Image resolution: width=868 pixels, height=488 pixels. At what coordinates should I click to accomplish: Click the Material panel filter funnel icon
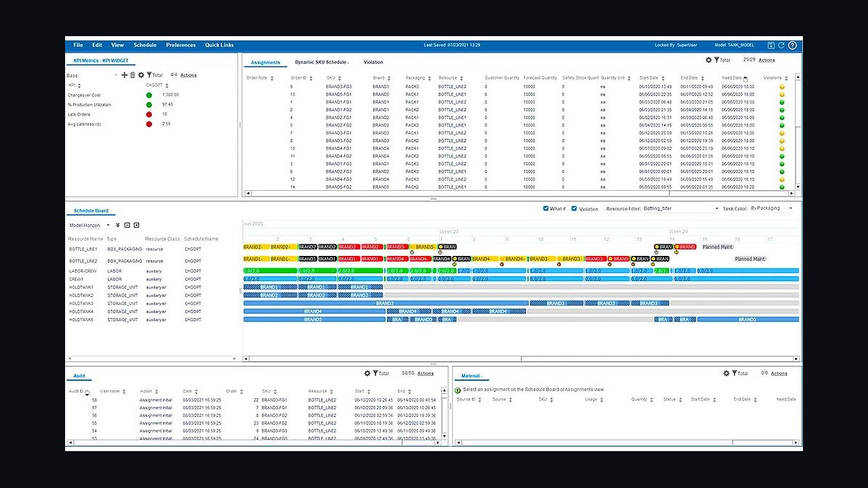pos(734,373)
